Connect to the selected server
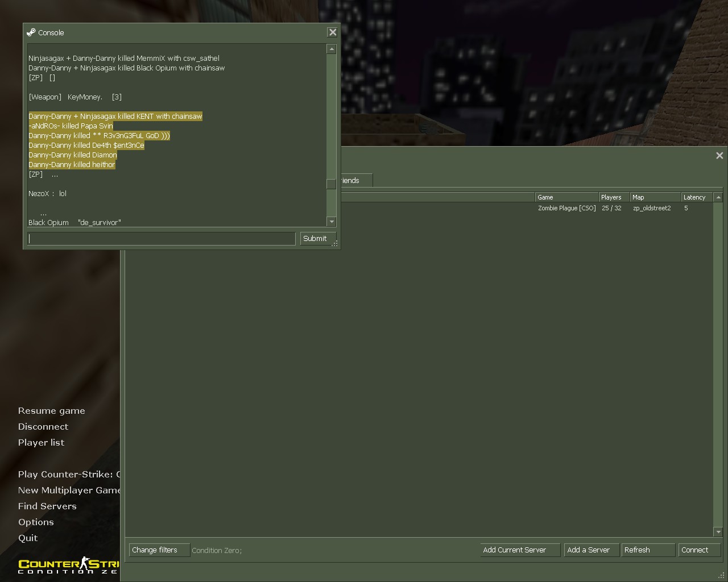 click(x=699, y=550)
